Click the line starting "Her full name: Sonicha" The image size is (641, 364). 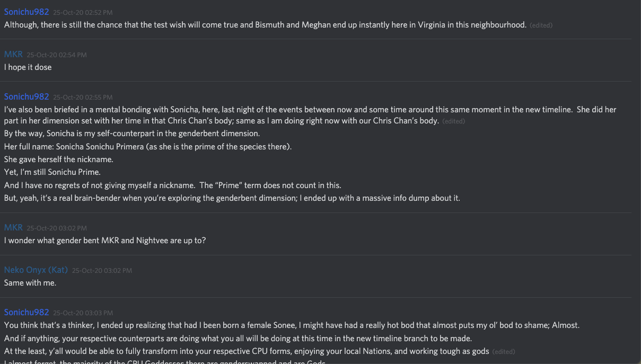click(148, 147)
